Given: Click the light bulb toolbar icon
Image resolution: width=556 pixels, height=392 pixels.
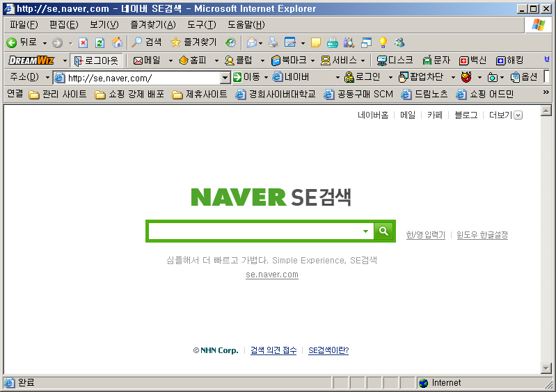Looking at the screenshot, I should click(x=383, y=43).
